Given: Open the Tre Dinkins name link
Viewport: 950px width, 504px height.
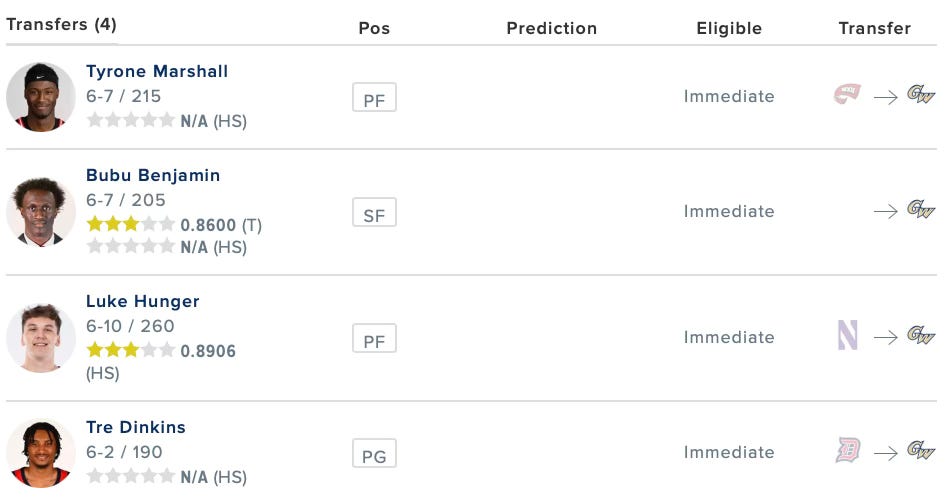Looking at the screenshot, I should click(x=136, y=427).
